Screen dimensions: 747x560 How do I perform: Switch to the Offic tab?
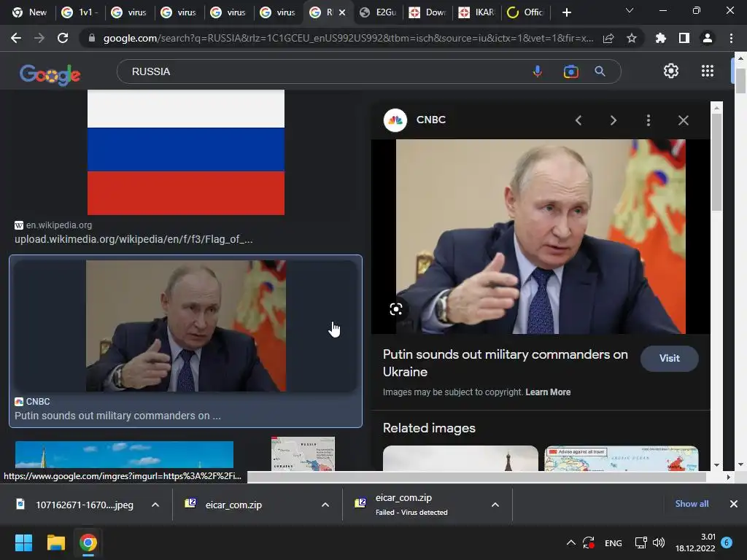(525, 12)
